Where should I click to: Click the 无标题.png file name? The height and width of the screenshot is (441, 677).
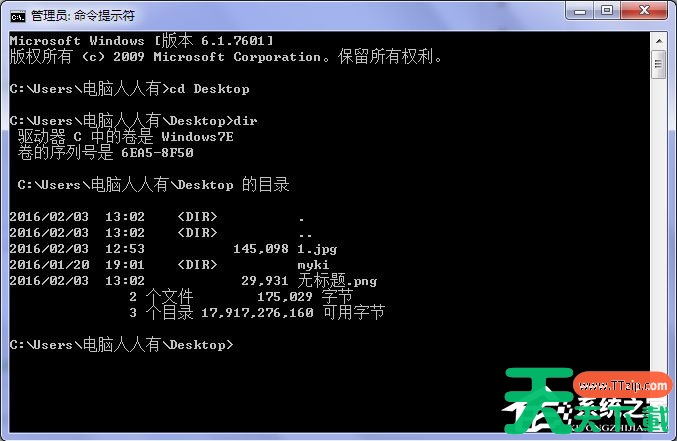pos(337,281)
